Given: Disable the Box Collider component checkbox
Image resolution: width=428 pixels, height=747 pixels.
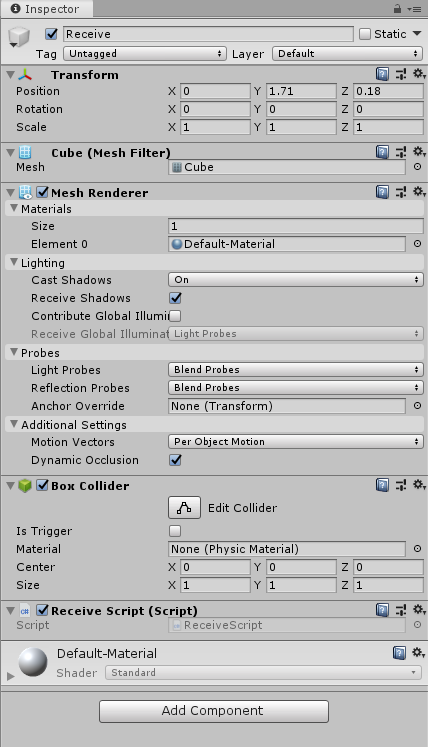Looking at the screenshot, I should coord(42,485).
